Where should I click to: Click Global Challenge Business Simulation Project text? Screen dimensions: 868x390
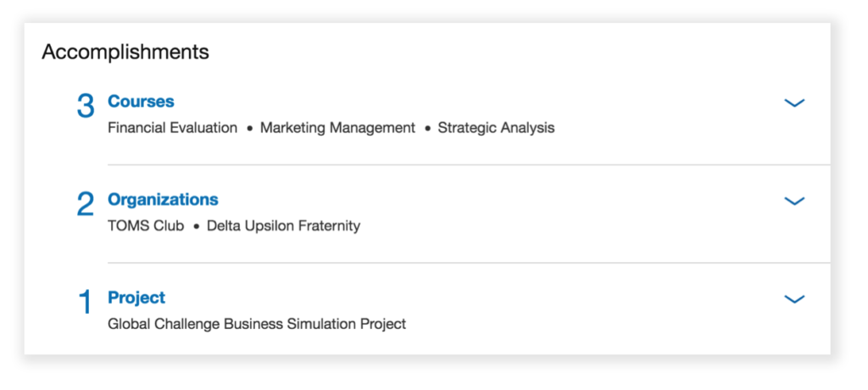(x=257, y=324)
